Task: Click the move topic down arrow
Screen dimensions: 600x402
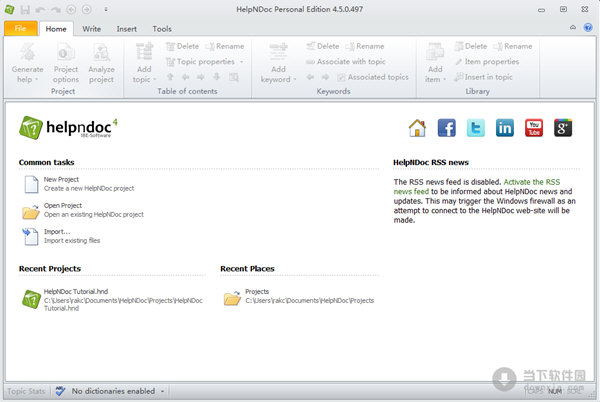Action: pos(217,77)
